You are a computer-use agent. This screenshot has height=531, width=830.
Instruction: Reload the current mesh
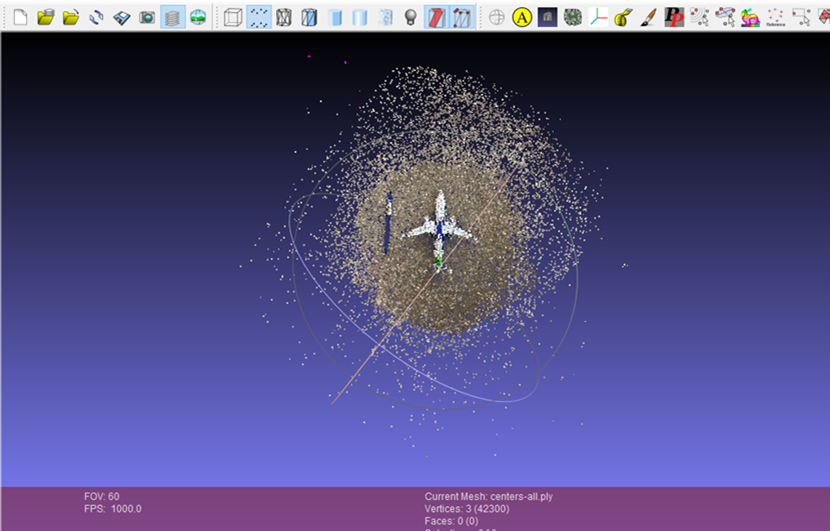(x=96, y=17)
